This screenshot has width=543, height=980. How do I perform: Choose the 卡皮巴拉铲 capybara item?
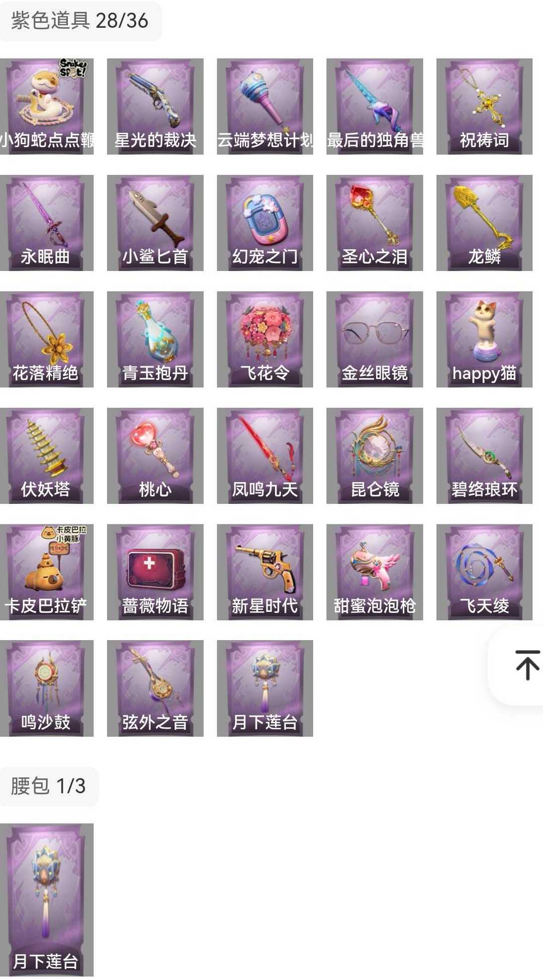[47, 572]
